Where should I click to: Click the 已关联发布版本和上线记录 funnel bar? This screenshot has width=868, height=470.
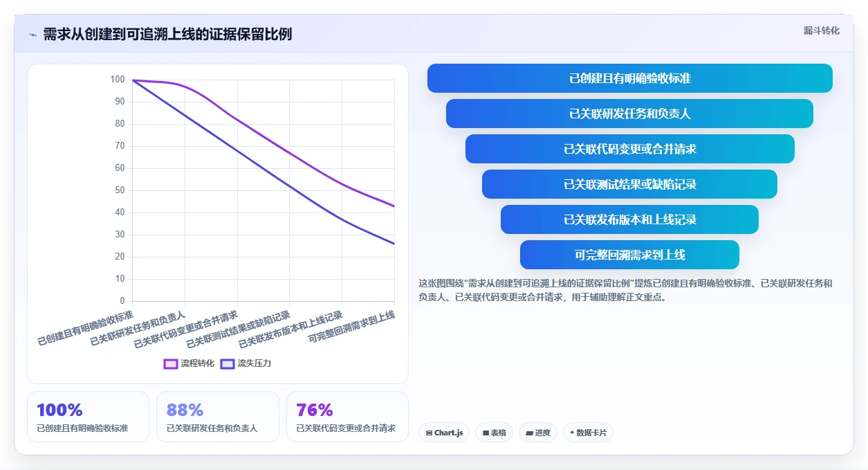coord(629,219)
